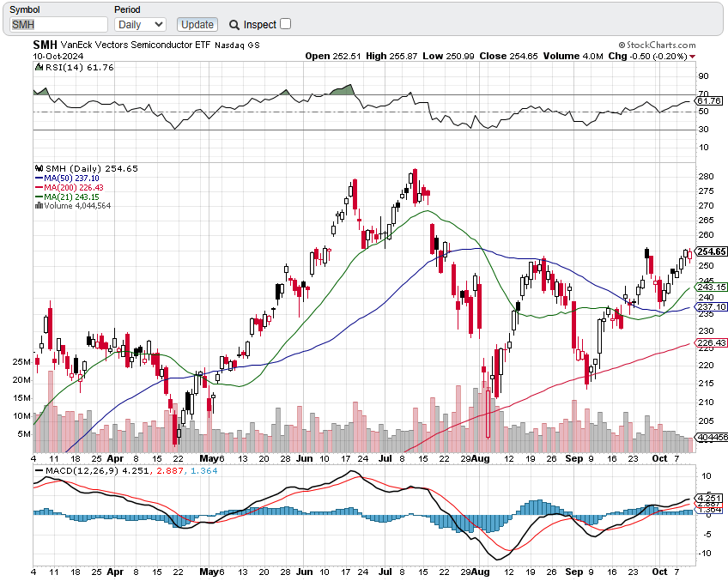Click the volume bars icon in legend
The height and width of the screenshot is (581, 728).
coord(39,205)
